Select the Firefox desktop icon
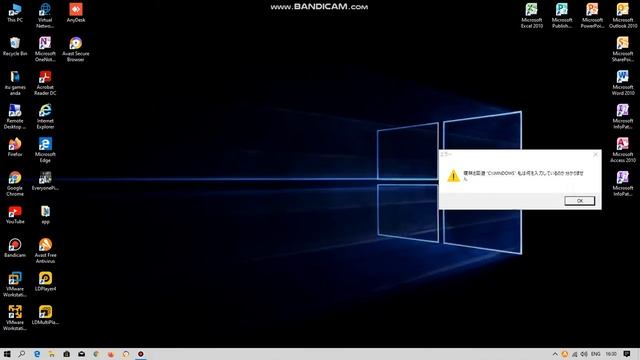Screen dimensions: 640x360 tap(15, 147)
